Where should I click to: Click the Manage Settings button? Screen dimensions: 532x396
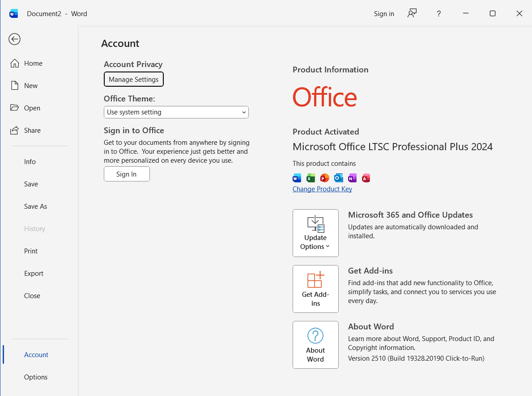pyautogui.click(x=134, y=80)
